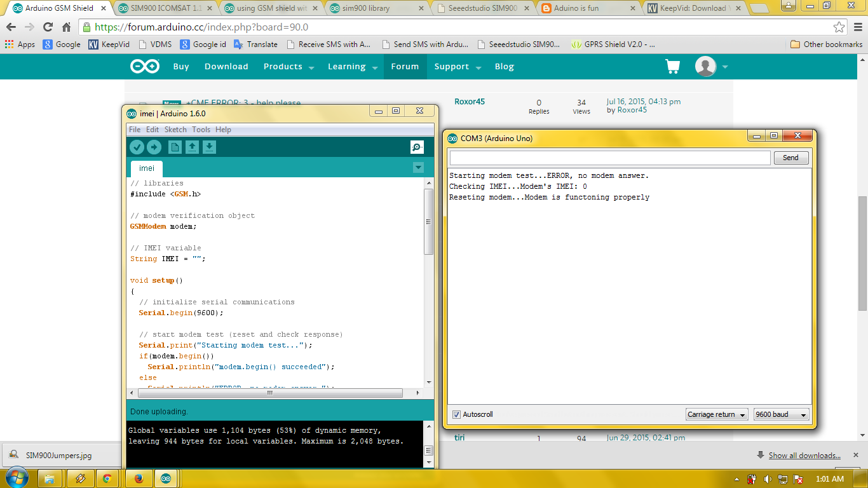This screenshot has height=488, width=868.
Task: Click the Arduino logo in site header
Action: pyautogui.click(x=145, y=67)
